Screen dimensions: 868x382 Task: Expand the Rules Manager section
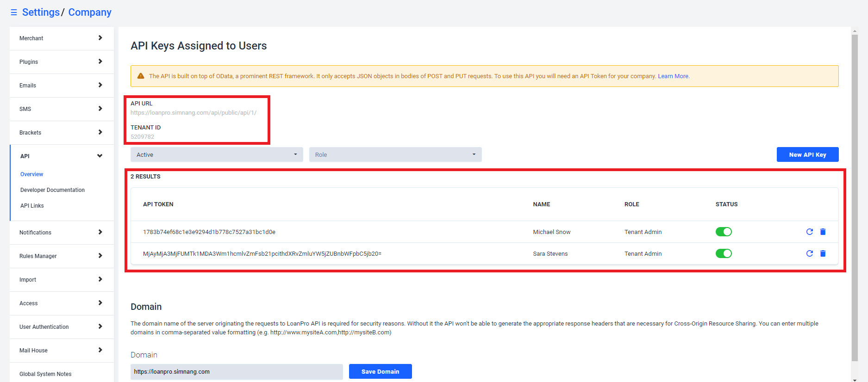click(62, 256)
